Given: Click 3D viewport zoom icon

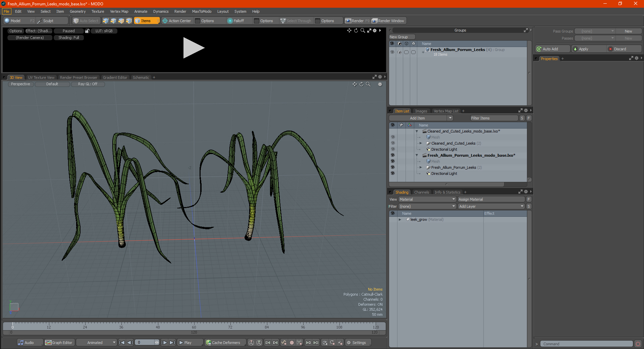Looking at the screenshot, I should point(368,84).
